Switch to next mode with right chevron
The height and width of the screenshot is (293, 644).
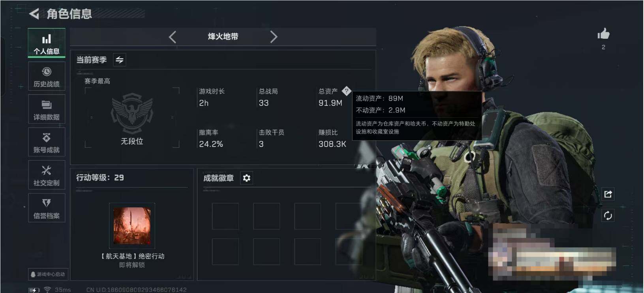(274, 37)
